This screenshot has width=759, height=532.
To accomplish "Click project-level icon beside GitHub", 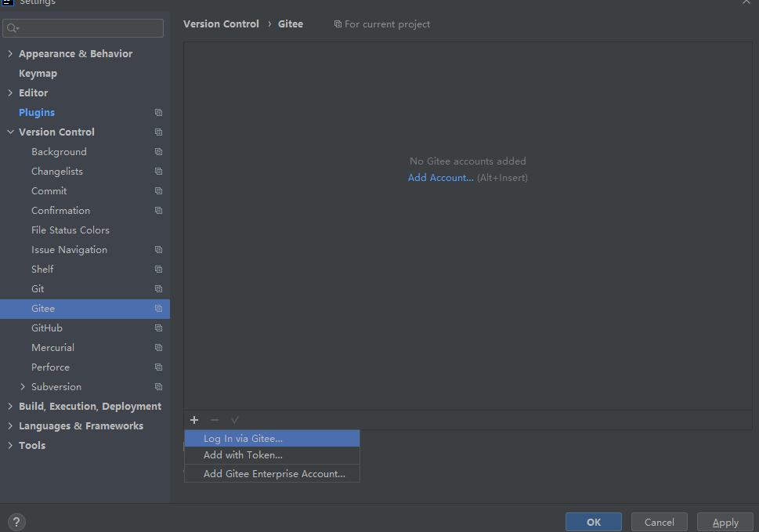I will point(158,328).
